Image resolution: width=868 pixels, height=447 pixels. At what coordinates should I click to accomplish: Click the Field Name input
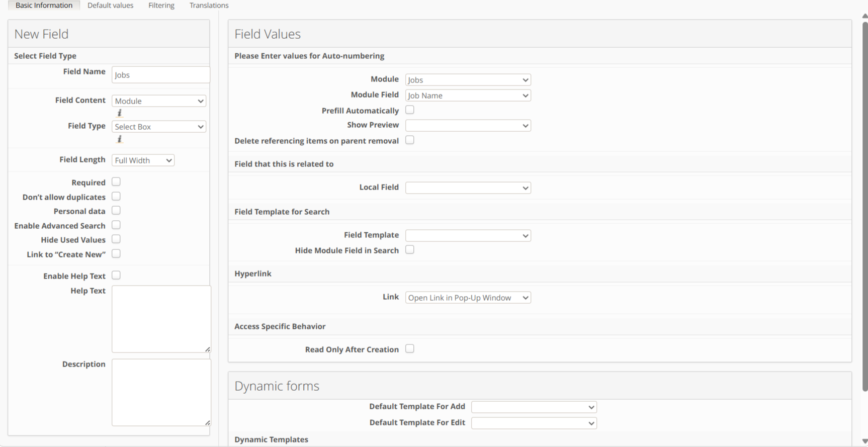[161, 75]
